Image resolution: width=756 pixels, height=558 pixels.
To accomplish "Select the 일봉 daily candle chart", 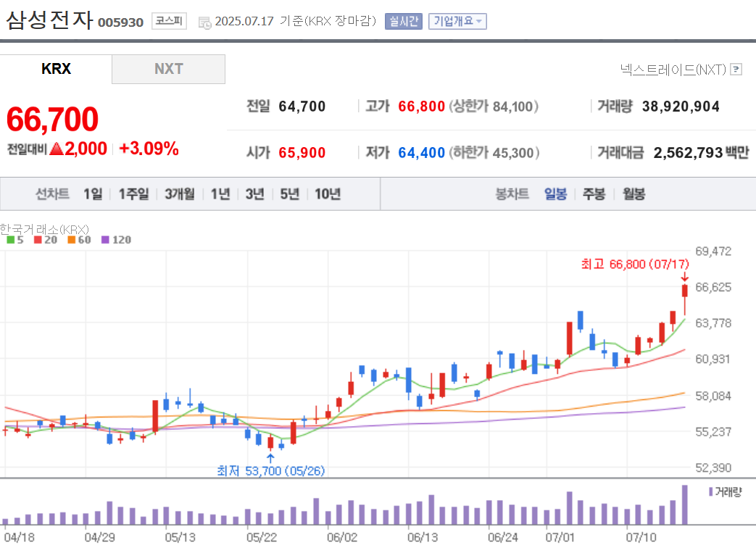I will (555, 193).
